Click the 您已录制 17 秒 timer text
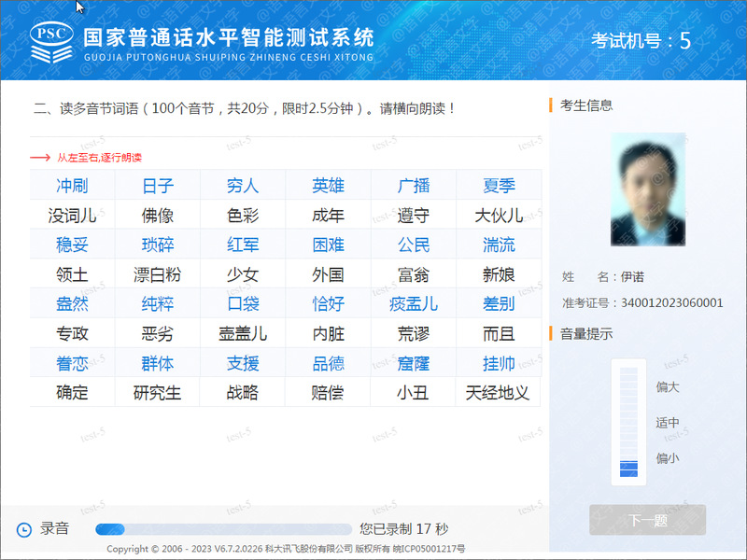Viewport: 747px width, 560px height. (x=404, y=529)
